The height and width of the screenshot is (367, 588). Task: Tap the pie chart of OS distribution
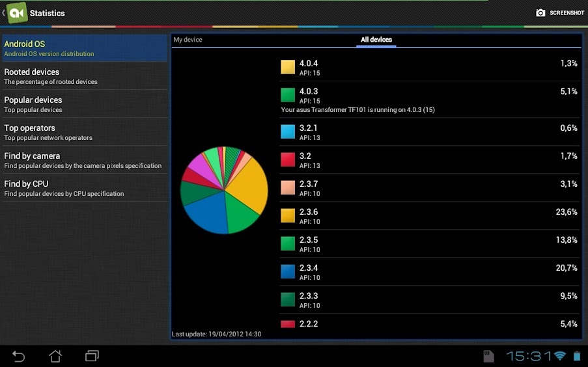pos(225,190)
